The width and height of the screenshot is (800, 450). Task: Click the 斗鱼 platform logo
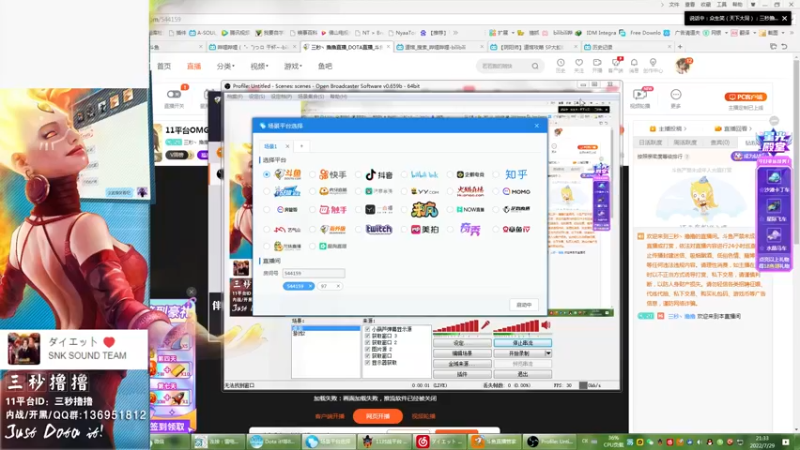tap(288, 174)
